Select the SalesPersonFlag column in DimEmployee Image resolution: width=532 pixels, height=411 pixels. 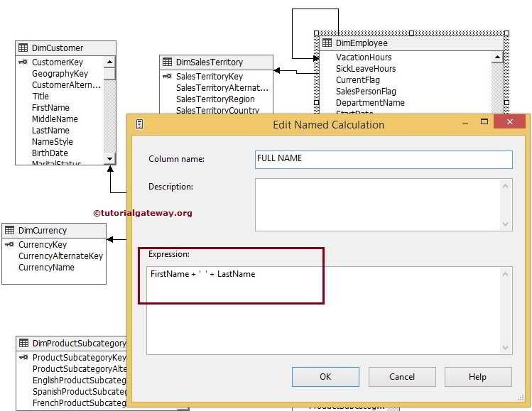coord(366,92)
